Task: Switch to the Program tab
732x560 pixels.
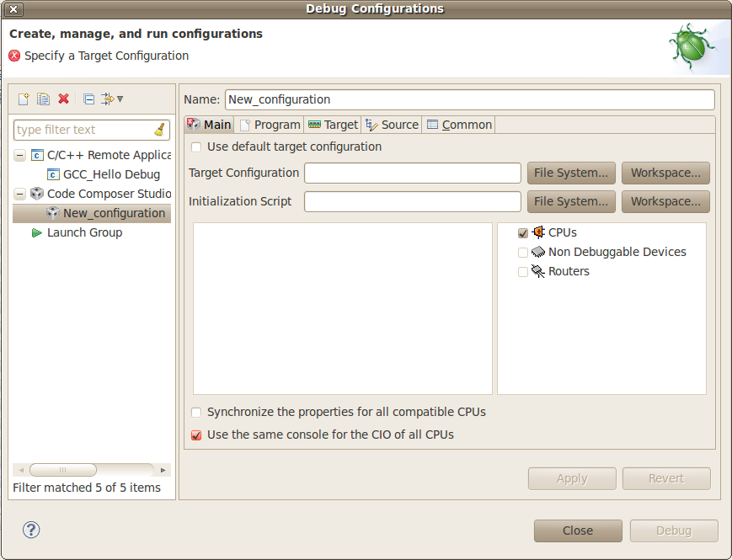Action: coord(270,125)
